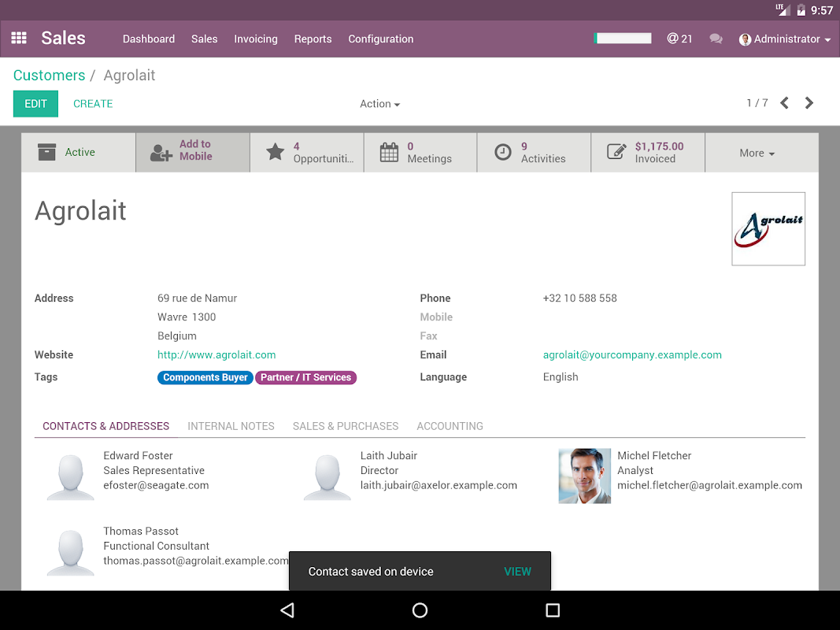Open the Sales menu item
This screenshot has width=840, height=630.
point(204,39)
